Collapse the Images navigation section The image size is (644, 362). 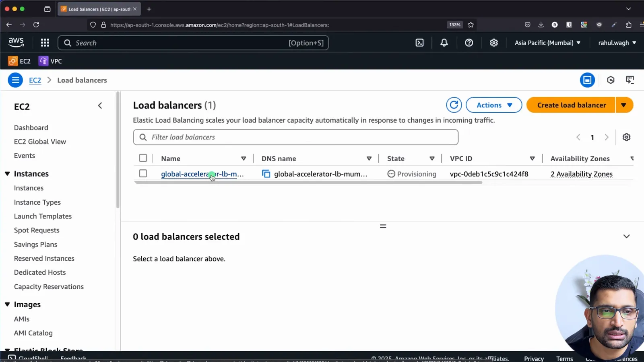pyautogui.click(x=7, y=304)
